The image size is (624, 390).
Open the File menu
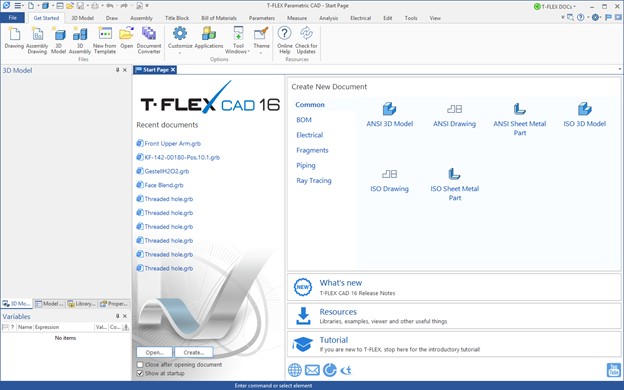click(x=13, y=18)
